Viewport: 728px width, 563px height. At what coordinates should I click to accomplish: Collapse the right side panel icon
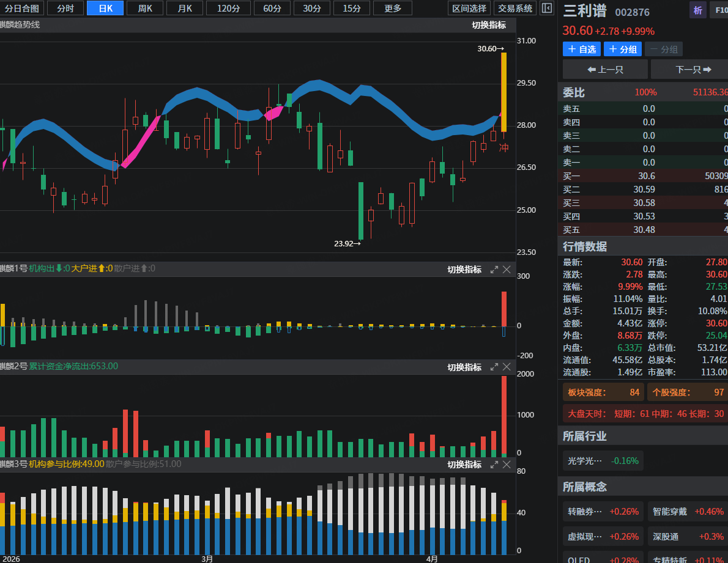click(548, 8)
